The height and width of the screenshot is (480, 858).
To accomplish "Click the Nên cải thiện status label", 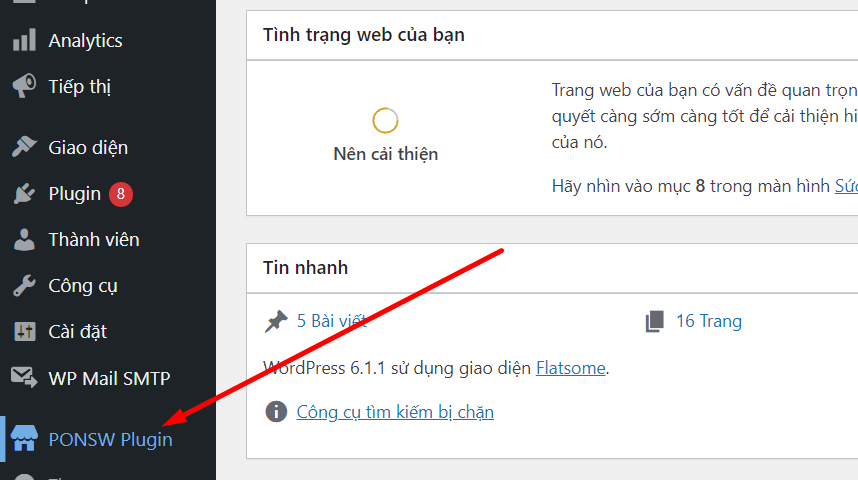I will (x=386, y=154).
